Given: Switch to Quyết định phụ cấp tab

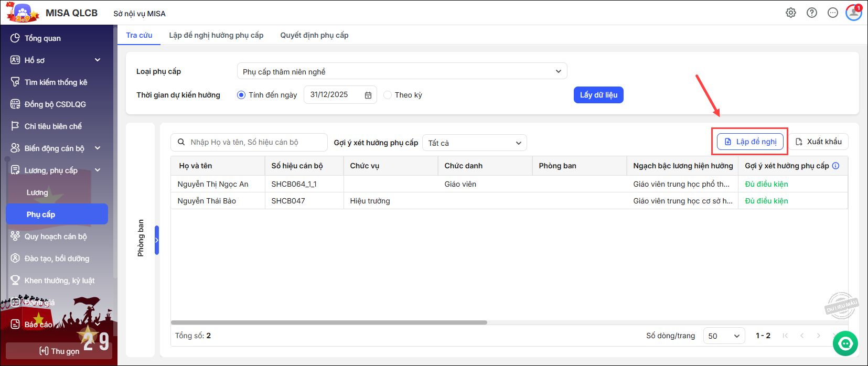Looking at the screenshot, I should pos(314,35).
